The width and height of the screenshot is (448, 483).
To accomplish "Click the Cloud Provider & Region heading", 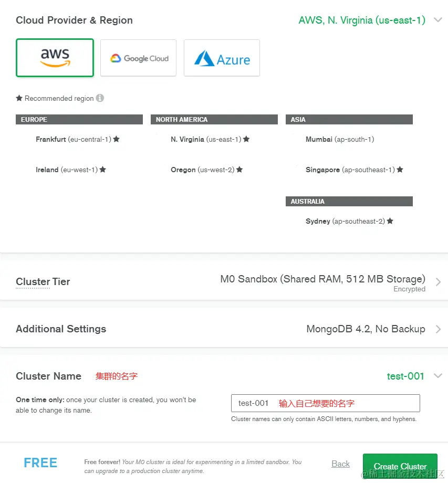I will click(x=74, y=20).
